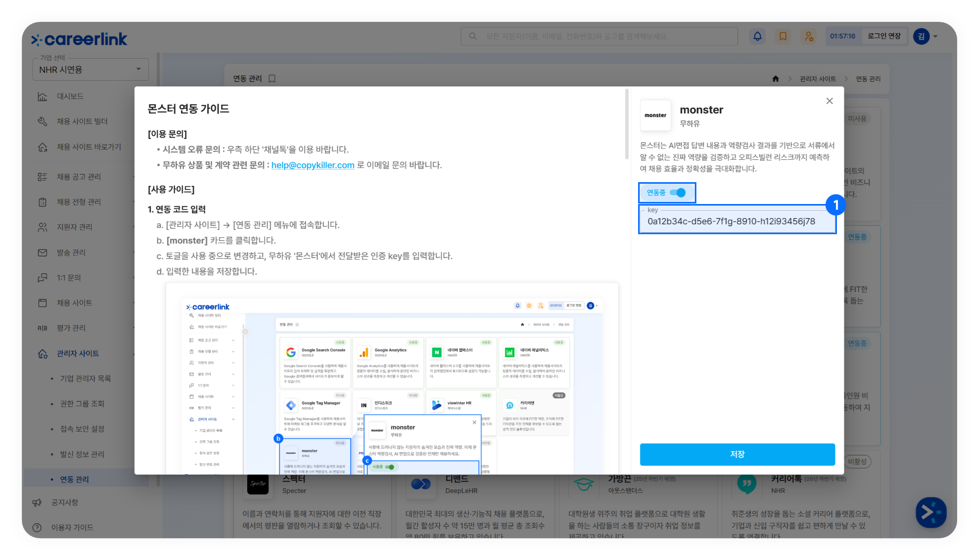The height and width of the screenshot is (560, 979).
Task: Click the 지원자 관리 people icon
Action: pyautogui.click(x=43, y=227)
